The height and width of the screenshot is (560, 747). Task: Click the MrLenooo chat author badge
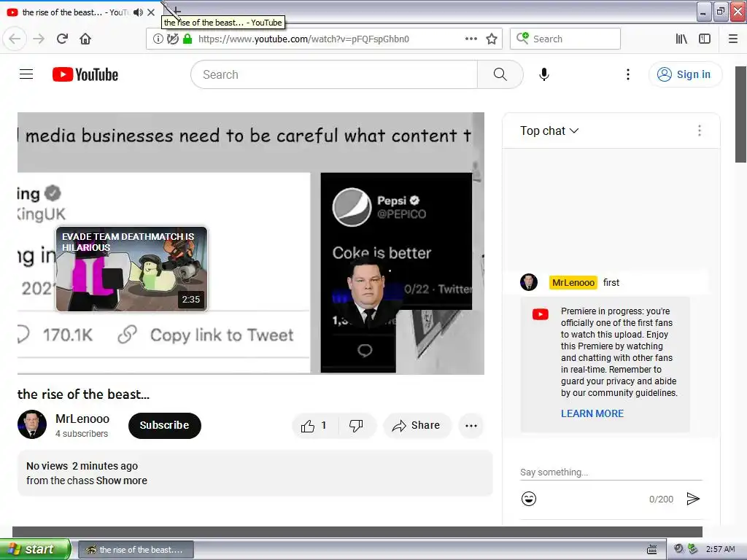tap(573, 282)
